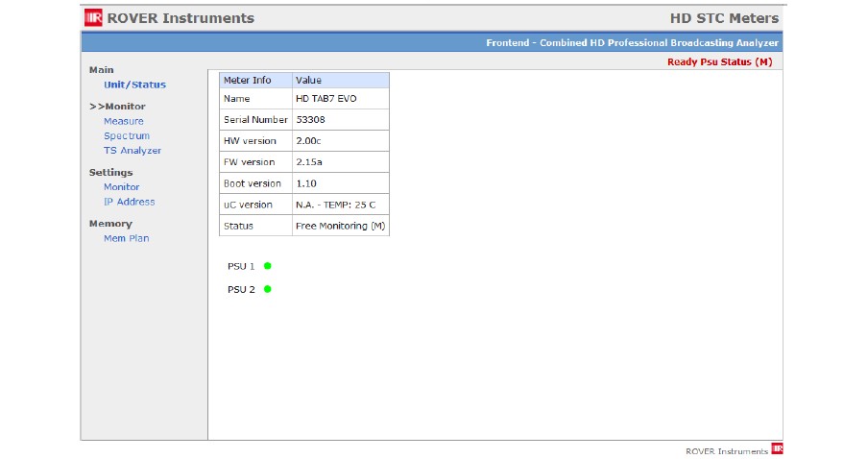Open the Measure page under Monitor
Viewport: 868px width, 459px height.
[124, 121]
